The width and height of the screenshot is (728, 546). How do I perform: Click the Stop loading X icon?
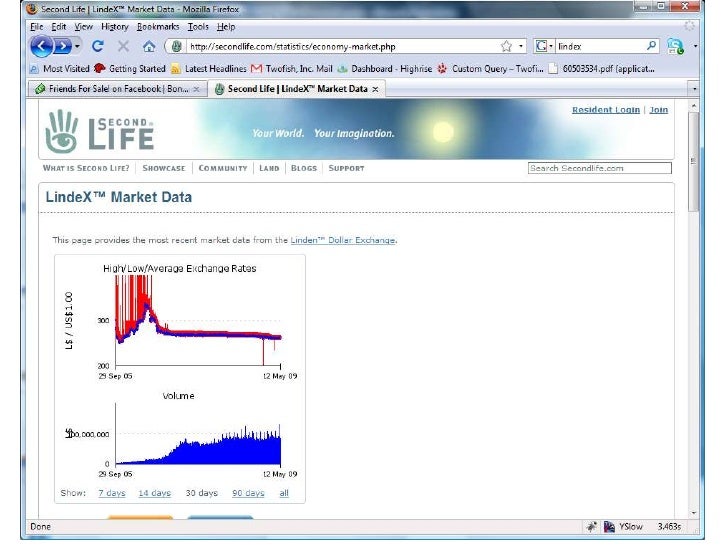[x=123, y=46]
